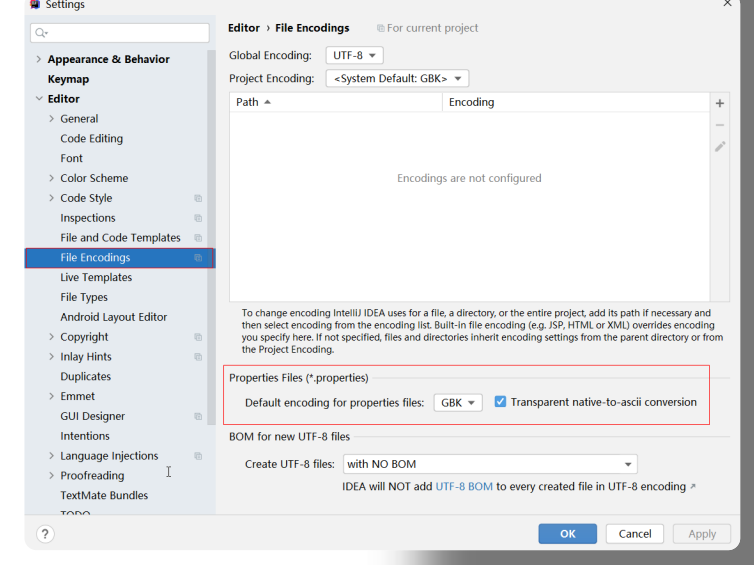Viewport: 754px width, 565px height.
Task: Click project-level icon next to Copyright
Action: tap(198, 337)
